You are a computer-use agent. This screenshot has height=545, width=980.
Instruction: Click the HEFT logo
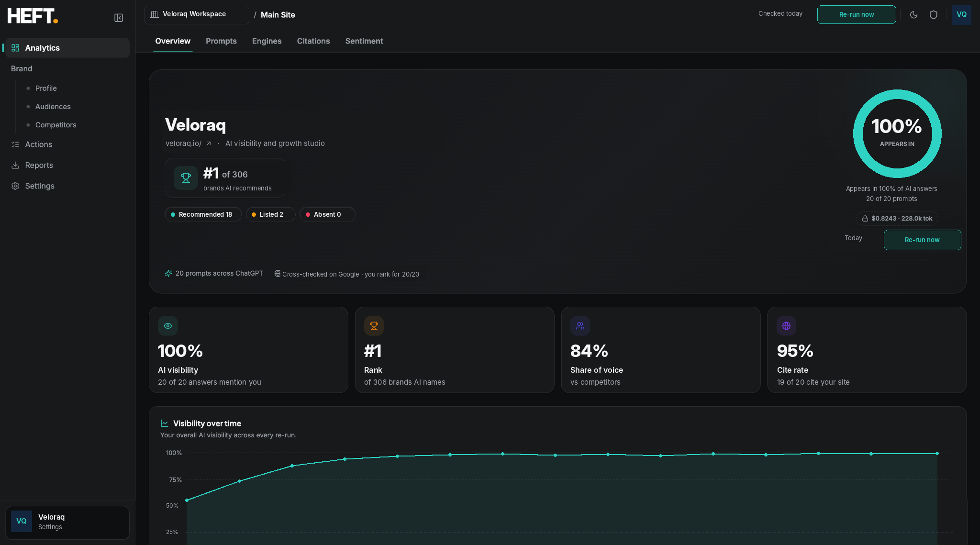[33, 16]
